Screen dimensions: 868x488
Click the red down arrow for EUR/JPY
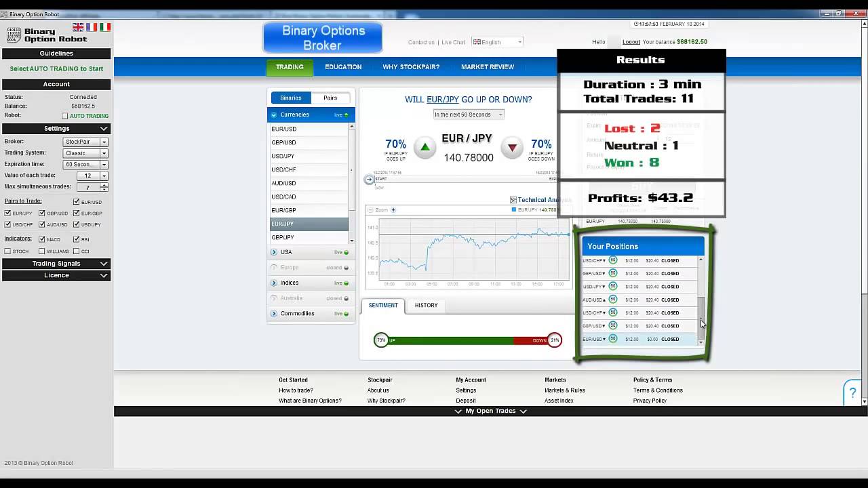[512, 147]
